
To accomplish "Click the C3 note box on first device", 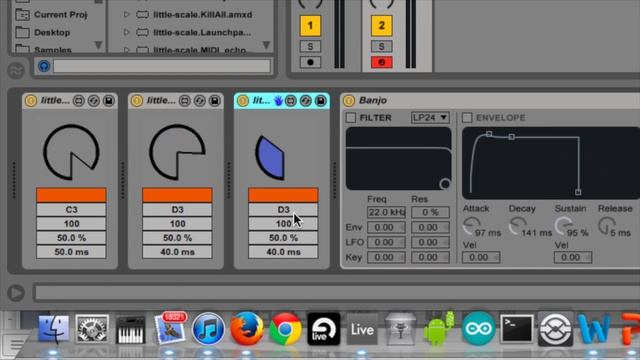I will tap(71, 209).
